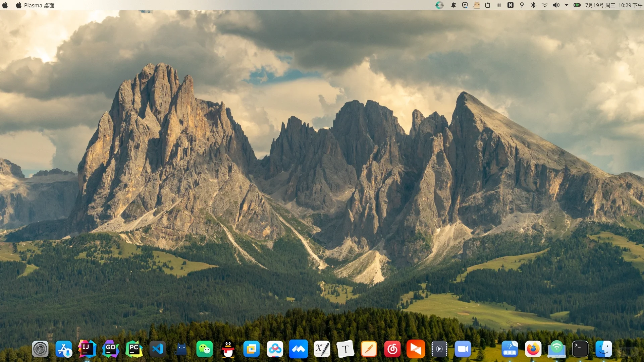Open the volume slider from the speaker icon

coord(556,5)
